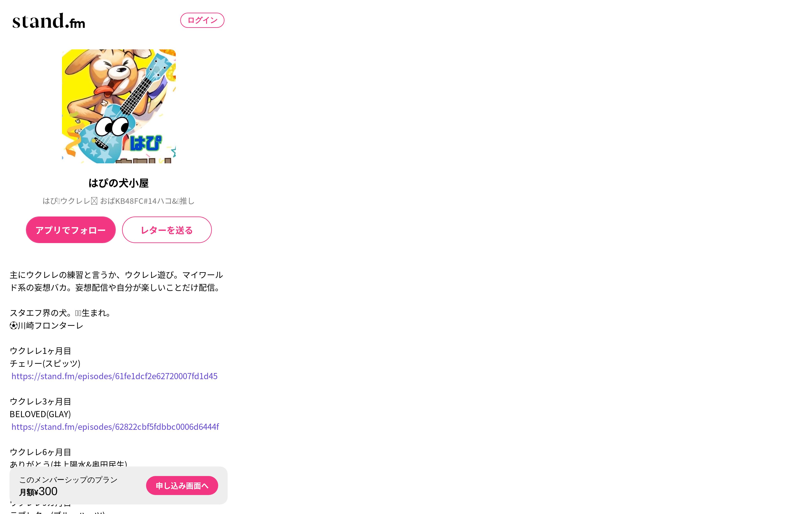Select the channel title はぴの犬小屋
Screen dimensions: 812x514
pos(118,183)
